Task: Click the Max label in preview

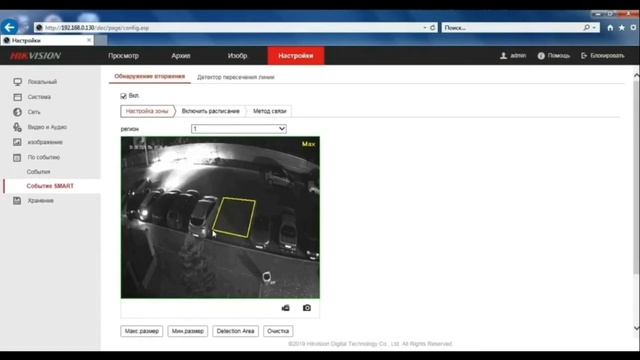Action: 308,144
